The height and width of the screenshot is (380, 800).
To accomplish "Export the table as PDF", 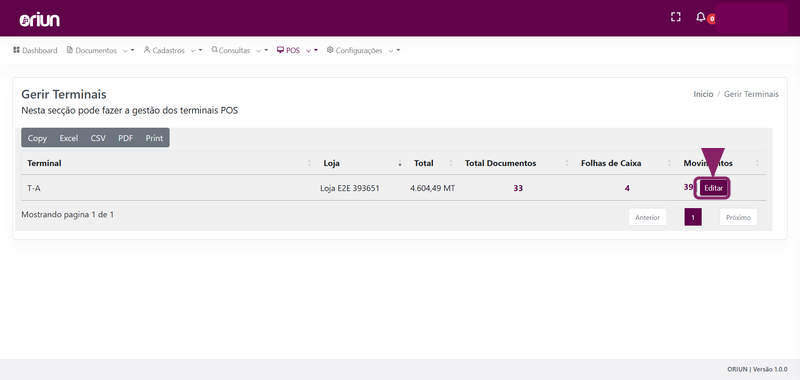I will (126, 138).
